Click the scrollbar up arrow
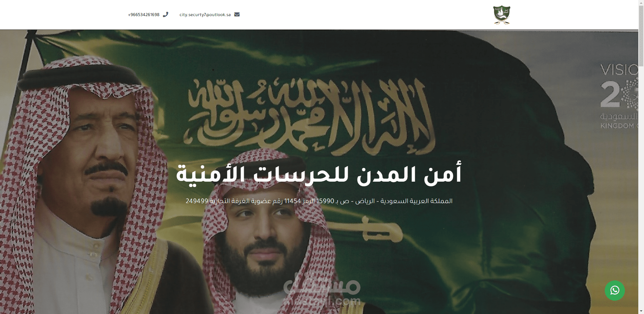 [641, 2]
